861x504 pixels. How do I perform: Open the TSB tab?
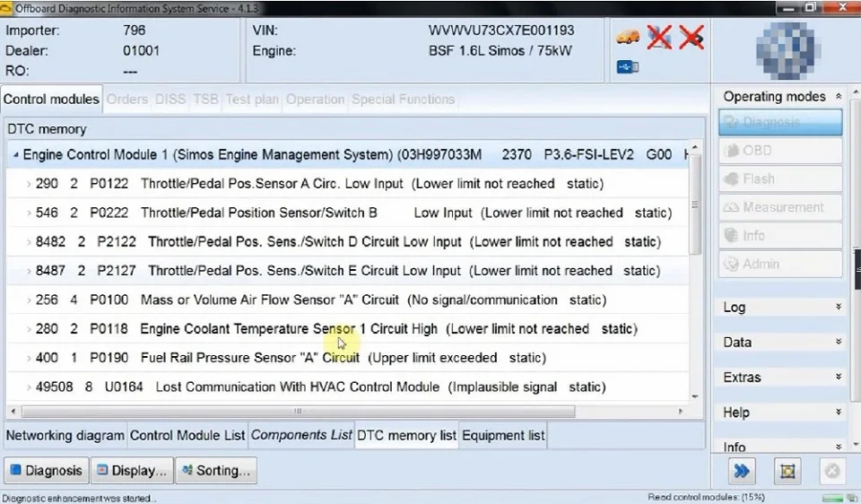pyautogui.click(x=205, y=100)
